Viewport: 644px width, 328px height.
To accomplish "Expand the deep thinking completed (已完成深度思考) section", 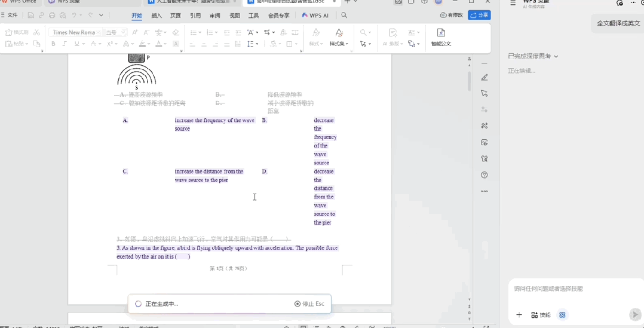I will [x=533, y=56].
